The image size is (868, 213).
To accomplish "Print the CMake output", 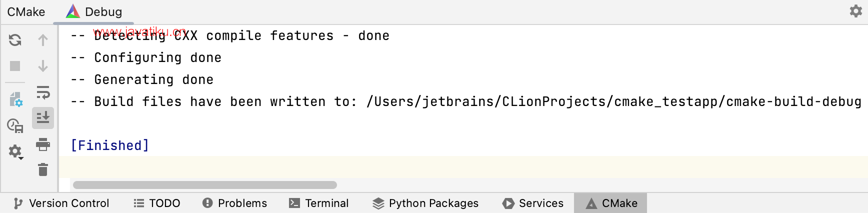I will [x=43, y=144].
